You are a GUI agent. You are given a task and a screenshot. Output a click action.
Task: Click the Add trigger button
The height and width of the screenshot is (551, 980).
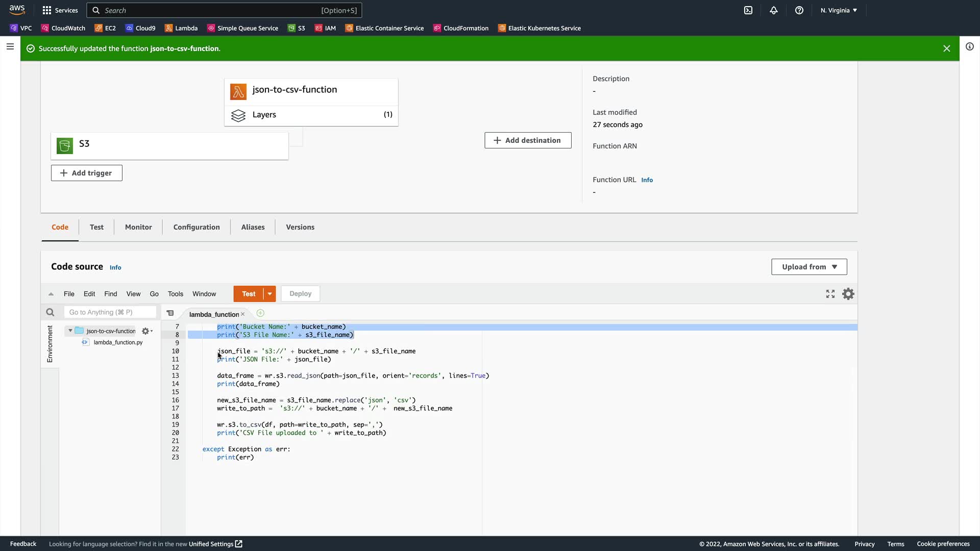click(x=86, y=173)
